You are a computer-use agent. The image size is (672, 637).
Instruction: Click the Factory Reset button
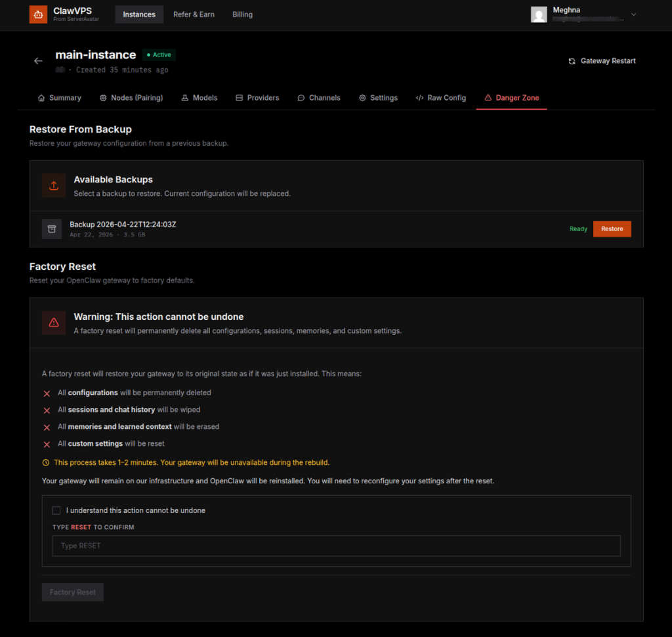click(72, 592)
